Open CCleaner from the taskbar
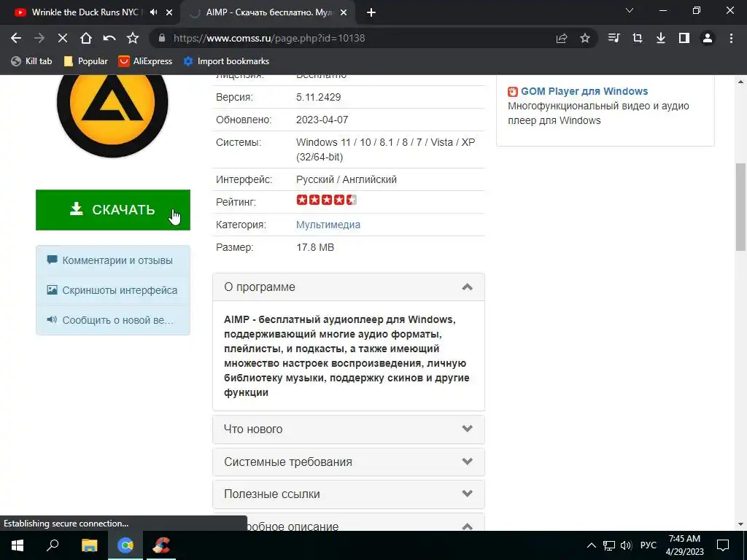Screen dimensions: 747x560 click(160, 545)
